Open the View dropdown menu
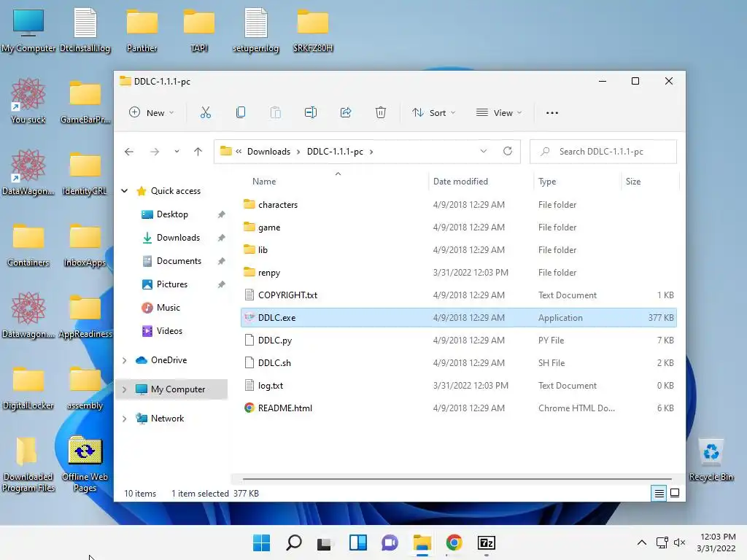The height and width of the screenshot is (560, 747). pos(499,113)
